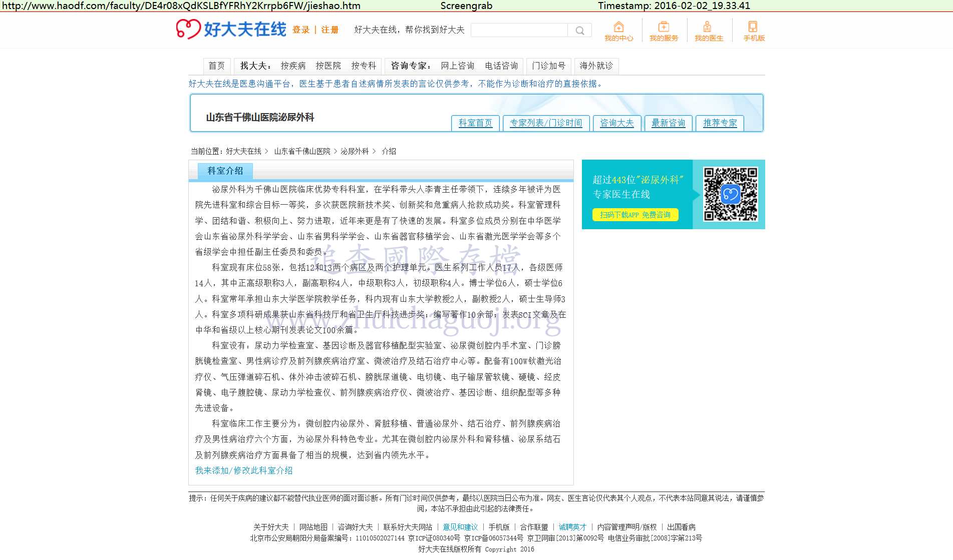Focus the top search input field
This screenshot has height=560, width=953.
(x=519, y=31)
